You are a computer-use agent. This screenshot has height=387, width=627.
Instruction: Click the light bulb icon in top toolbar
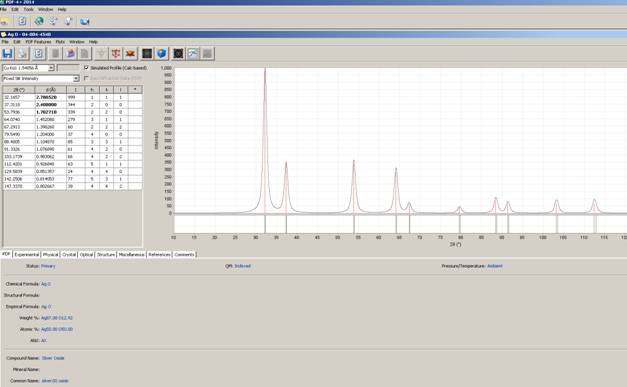coord(68,21)
